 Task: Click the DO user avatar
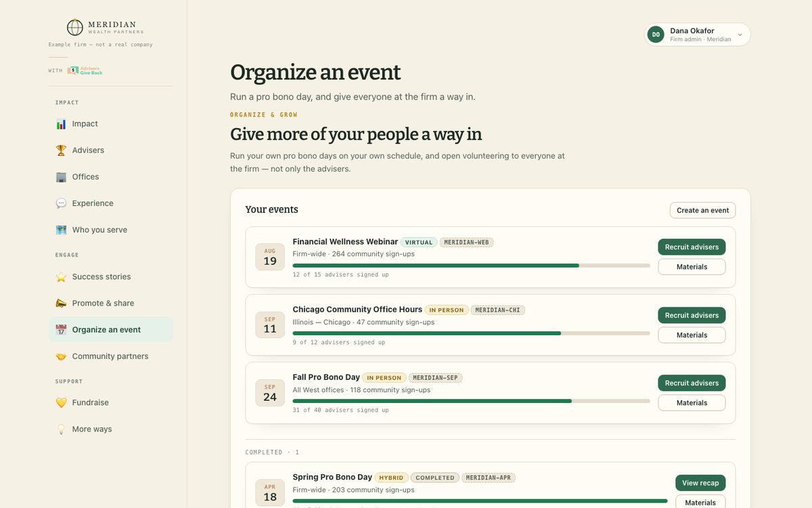click(656, 35)
